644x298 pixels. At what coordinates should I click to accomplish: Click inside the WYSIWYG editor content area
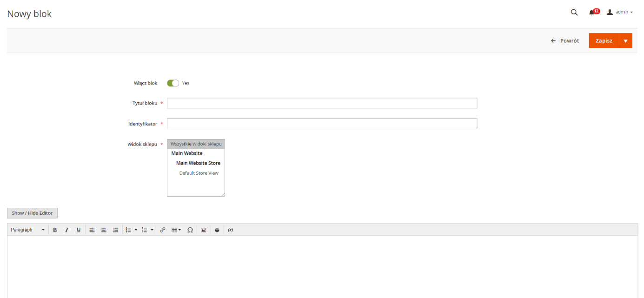322,267
